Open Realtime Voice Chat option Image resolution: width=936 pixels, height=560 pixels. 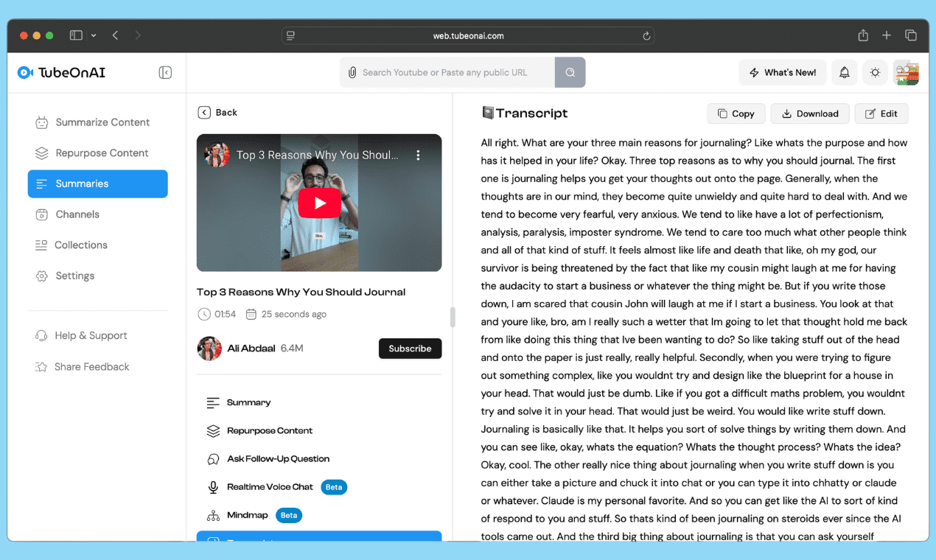pyautogui.click(x=319, y=487)
